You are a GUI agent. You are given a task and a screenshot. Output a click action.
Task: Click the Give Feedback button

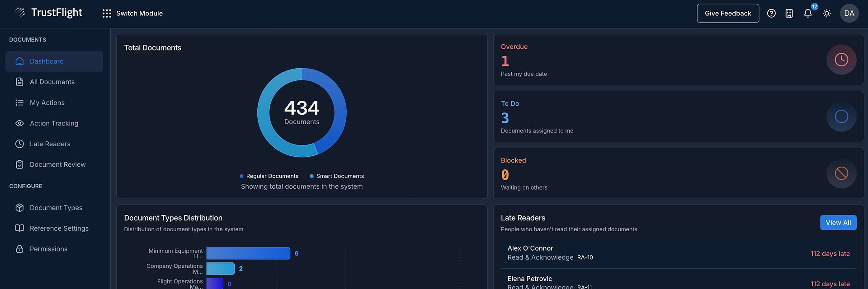(727, 14)
